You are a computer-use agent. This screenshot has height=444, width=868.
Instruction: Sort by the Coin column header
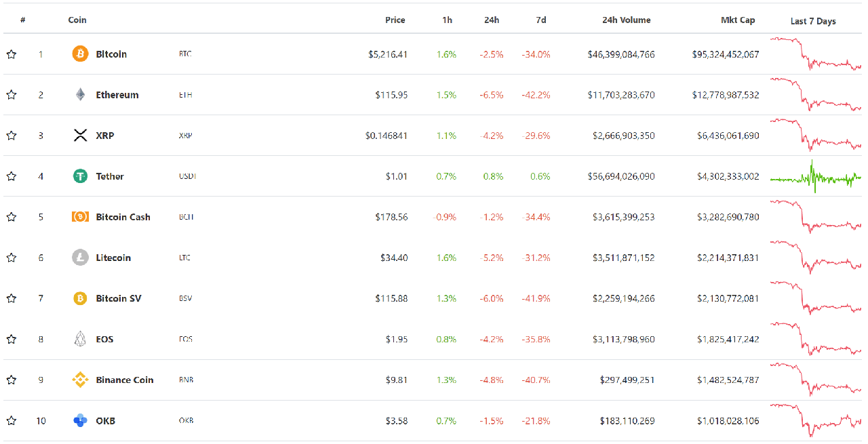77,20
